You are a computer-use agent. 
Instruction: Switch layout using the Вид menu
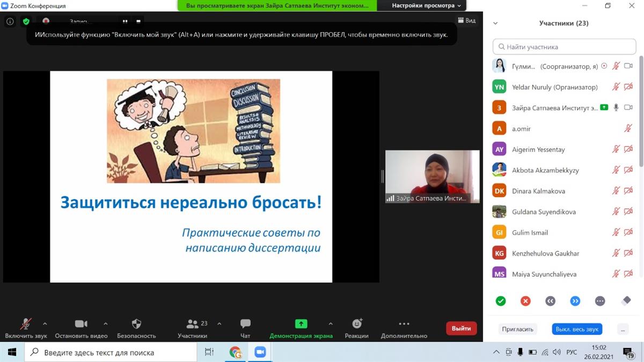click(x=466, y=20)
